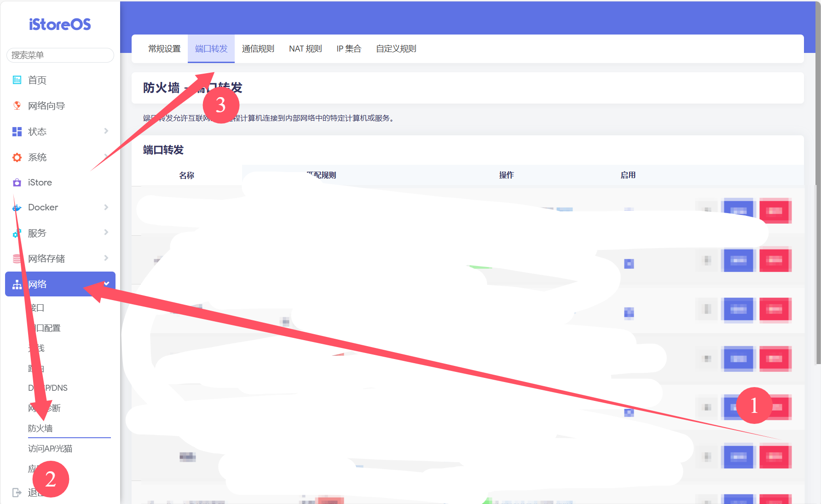This screenshot has height=504, width=821.
Task: Toggle the 启用 checkbox in the third rule row
Action: pos(629,313)
